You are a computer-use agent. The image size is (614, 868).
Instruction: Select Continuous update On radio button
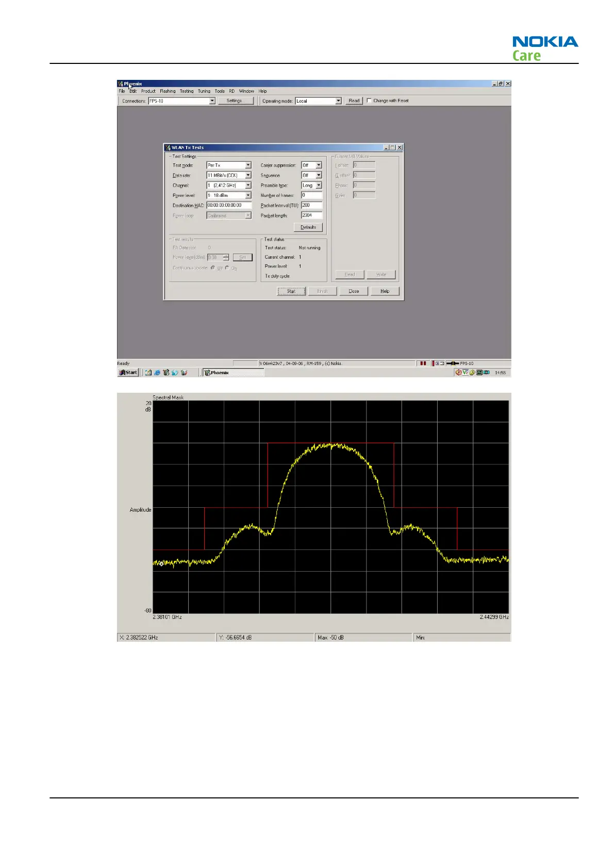coord(227,268)
